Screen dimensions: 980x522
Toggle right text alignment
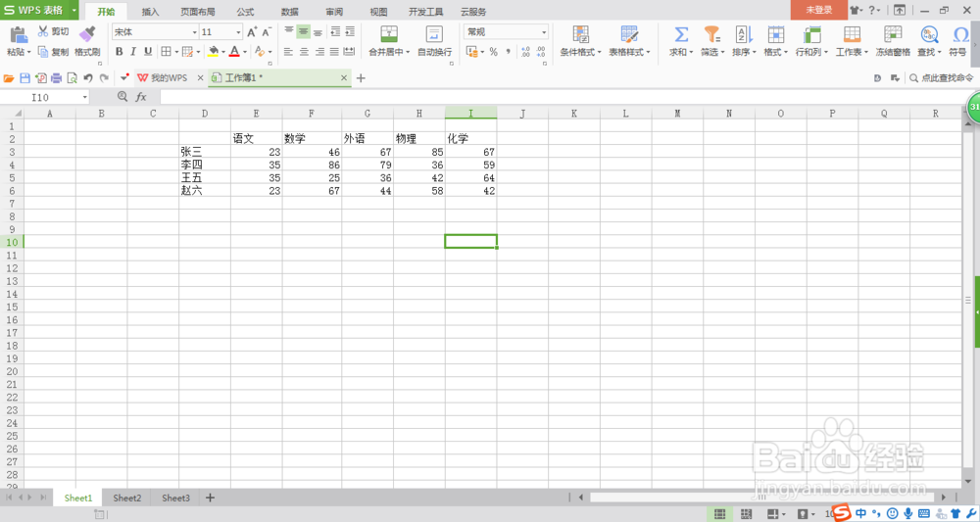pyautogui.click(x=319, y=52)
